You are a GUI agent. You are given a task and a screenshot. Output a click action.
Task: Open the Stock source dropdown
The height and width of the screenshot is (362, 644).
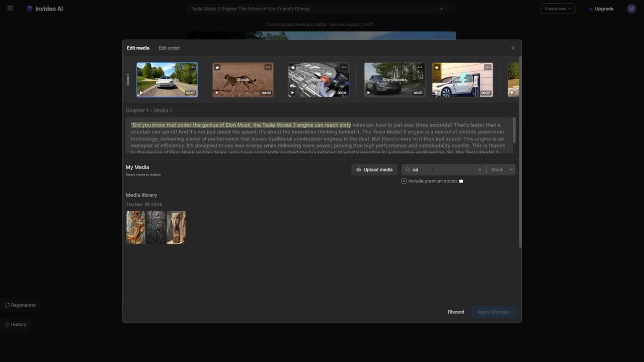(x=501, y=169)
